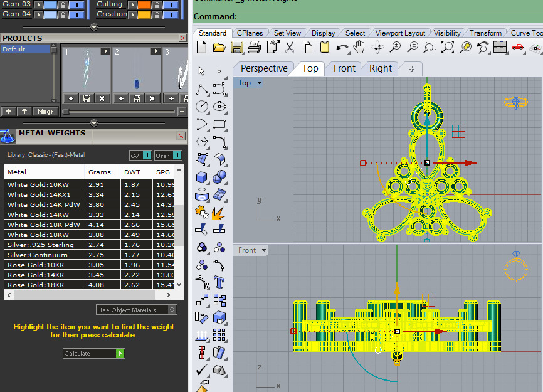The height and width of the screenshot is (392, 543).
Task: Click the Zoom Window icon
Action: point(430,47)
